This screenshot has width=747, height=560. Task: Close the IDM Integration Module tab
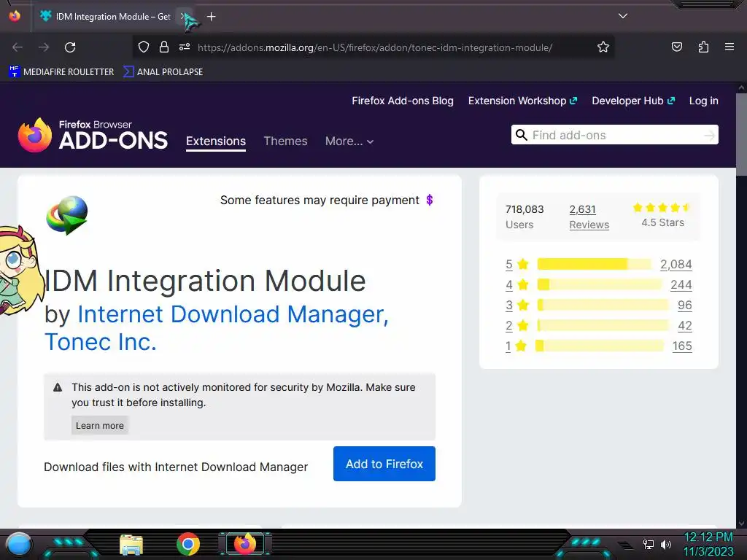tap(183, 16)
